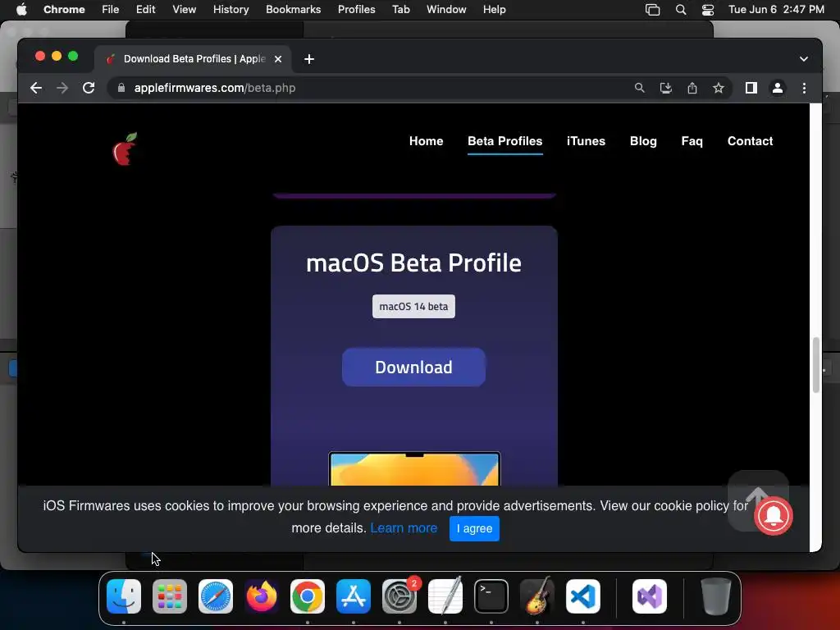Open App Store from the Dock

click(x=354, y=596)
